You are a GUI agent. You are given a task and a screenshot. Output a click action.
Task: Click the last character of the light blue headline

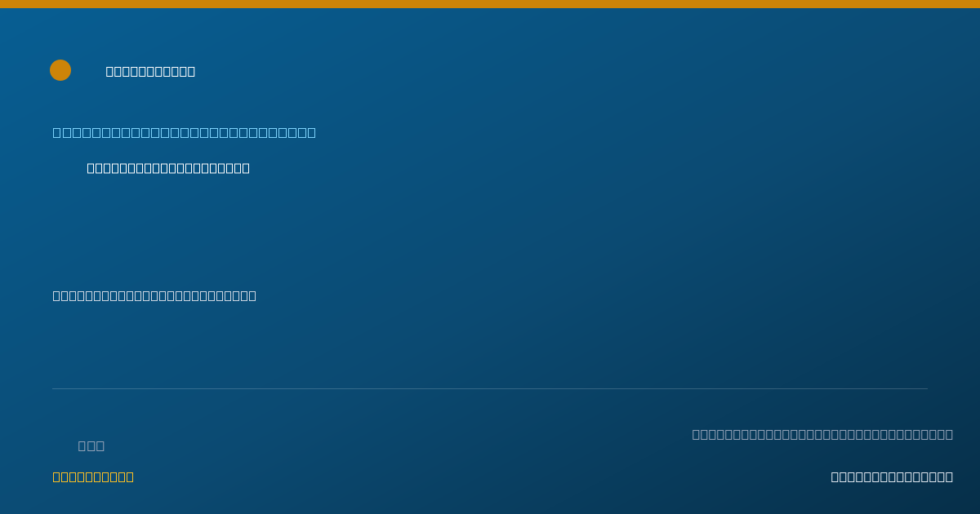point(311,132)
